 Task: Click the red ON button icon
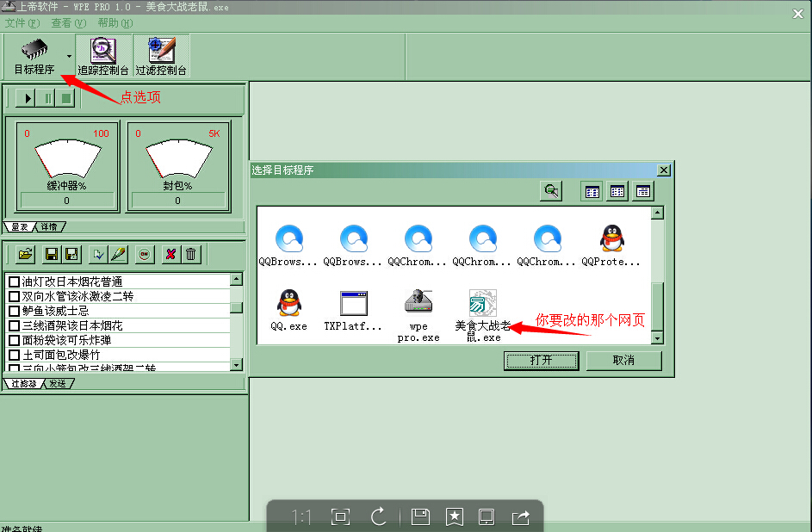click(x=145, y=254)
